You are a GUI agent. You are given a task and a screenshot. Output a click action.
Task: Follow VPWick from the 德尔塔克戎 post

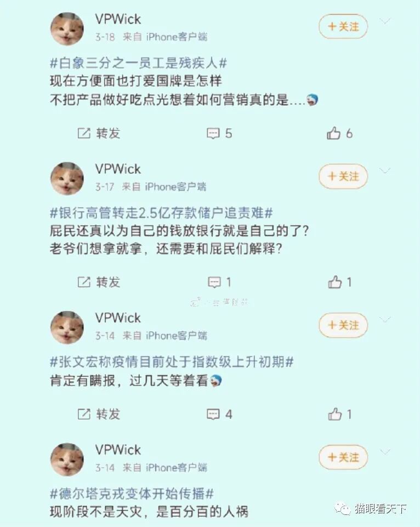coord(343,457)
